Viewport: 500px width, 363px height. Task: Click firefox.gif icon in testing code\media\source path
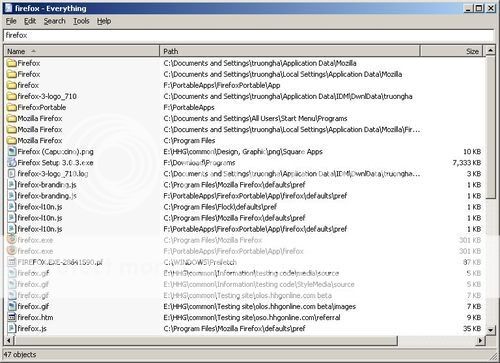tap(12, 273)
